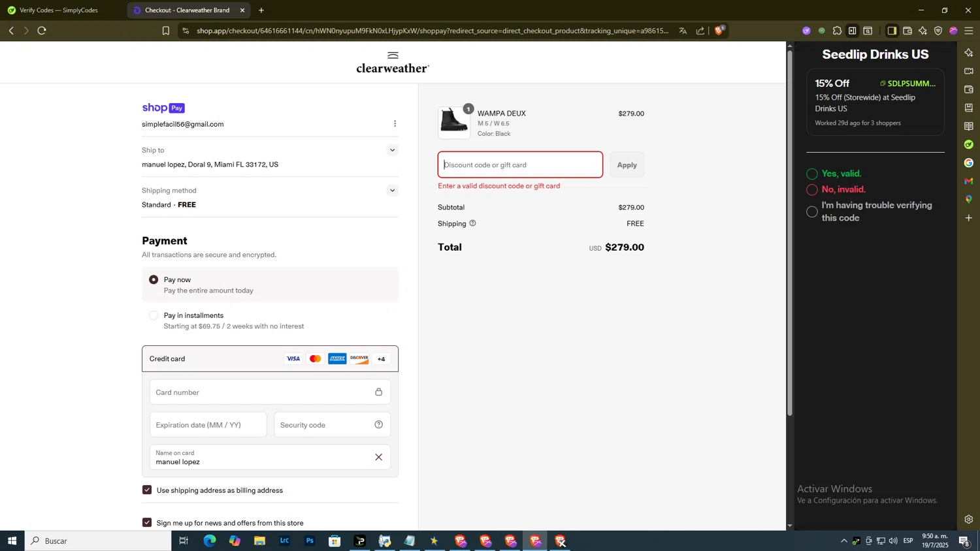Open a new browser tab
Image resolution: width=980 pixels, height=551 pixels.
click(x=261, y=10)
